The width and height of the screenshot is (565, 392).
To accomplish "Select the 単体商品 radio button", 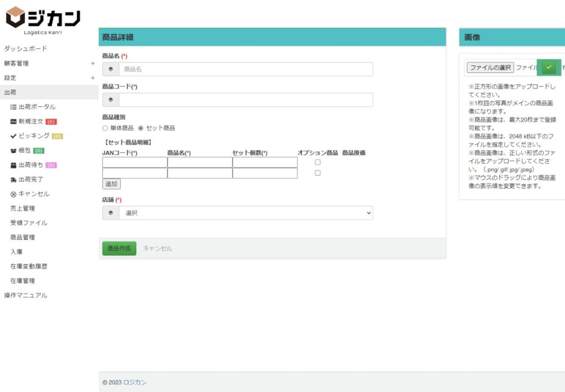I will (105, 128).
